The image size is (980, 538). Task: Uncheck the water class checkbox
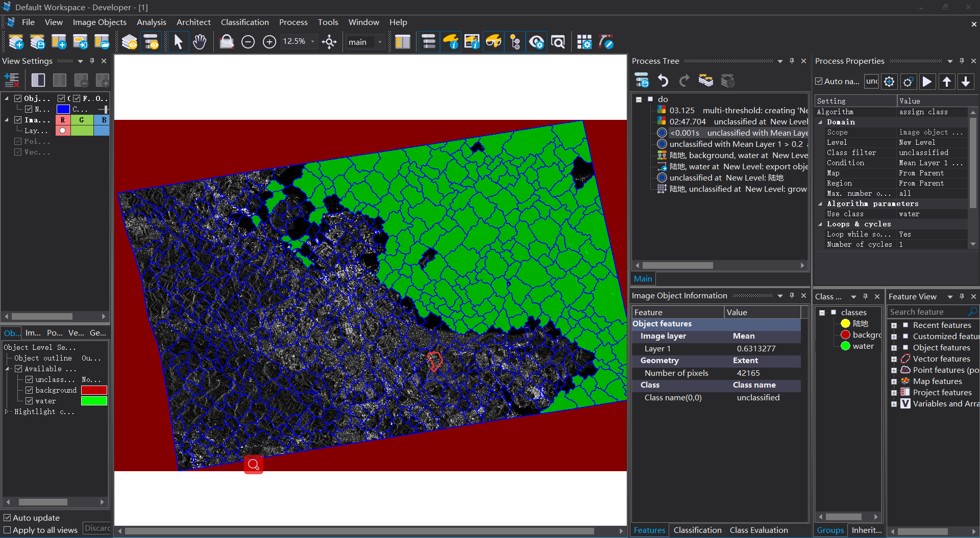[29, 401]
